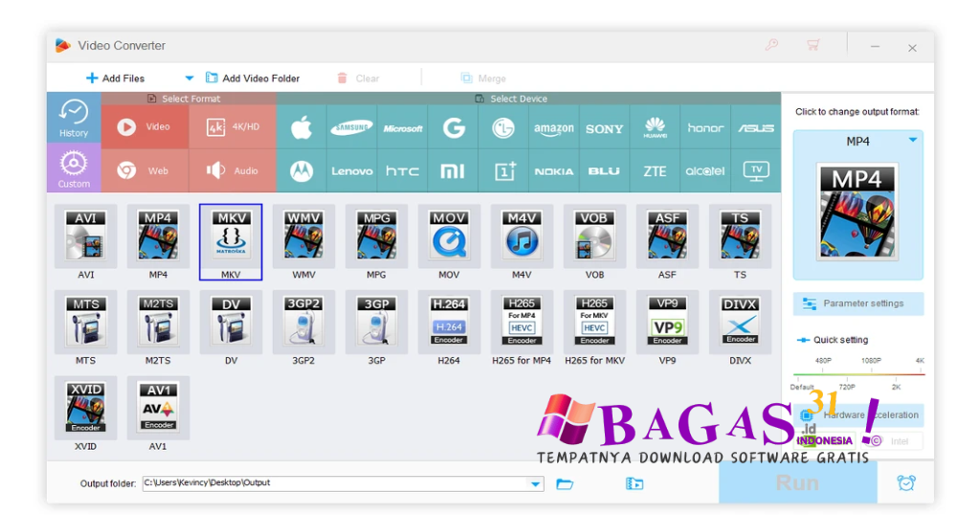The width and height of the screenshot is (980, 515).
Task: Click Add Files button
Action: tap(115, 78)
